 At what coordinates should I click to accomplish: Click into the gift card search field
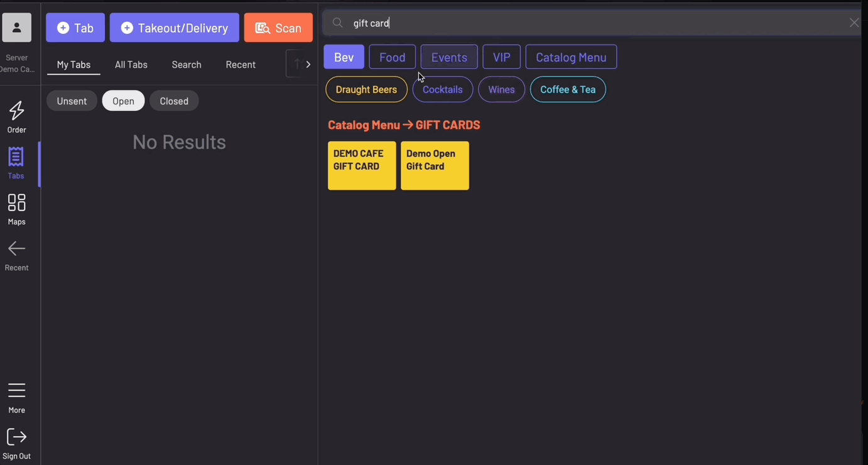[x=590, y=23]
